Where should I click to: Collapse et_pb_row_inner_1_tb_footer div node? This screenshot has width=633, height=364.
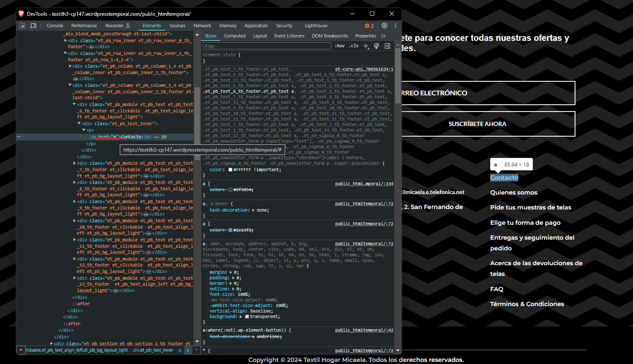(x=66, y=53)
